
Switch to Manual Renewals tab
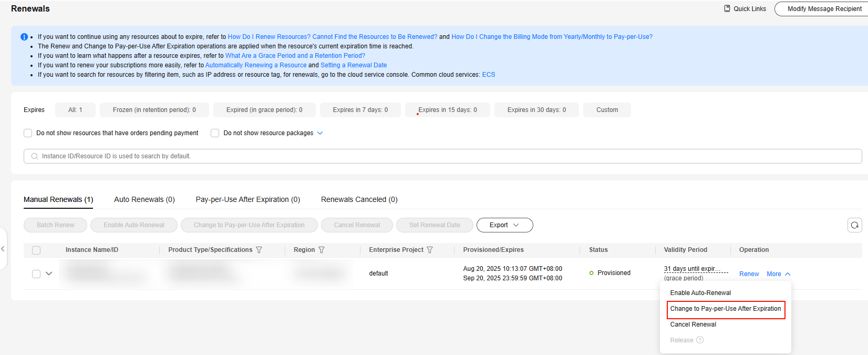pos(58,199)
